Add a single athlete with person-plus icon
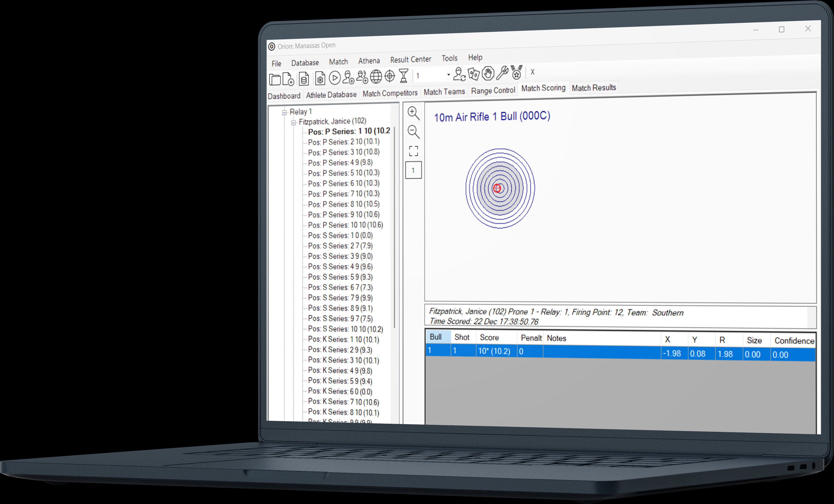Screen dimensions: 834x504 [348, 77]
